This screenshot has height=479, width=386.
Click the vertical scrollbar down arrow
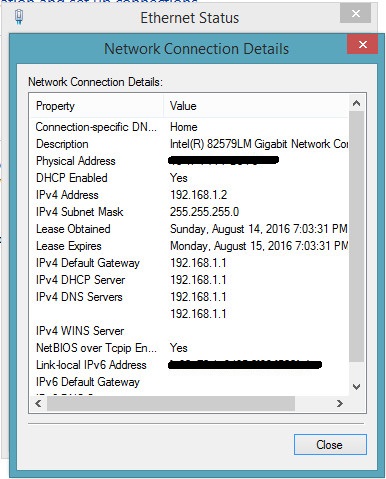click(x=356, y=387)
